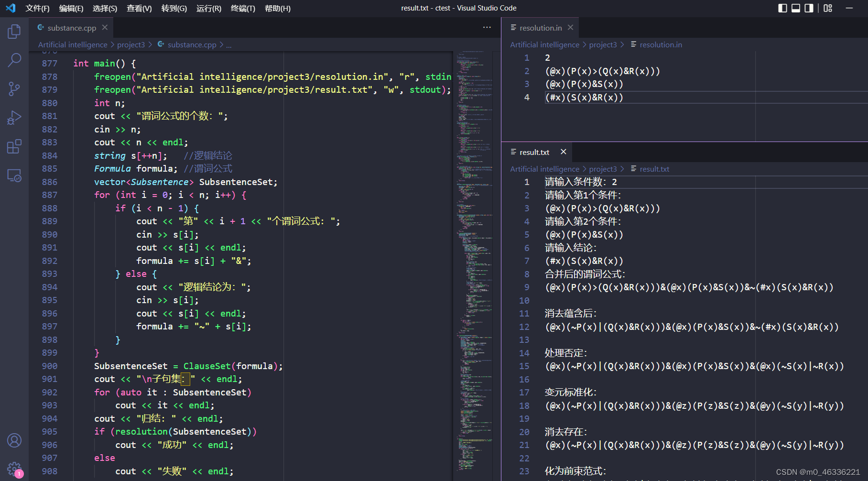Open the Accounts menu icon
Image resolution: width=868 pixels, height=481 pixels.
point(14,440)
